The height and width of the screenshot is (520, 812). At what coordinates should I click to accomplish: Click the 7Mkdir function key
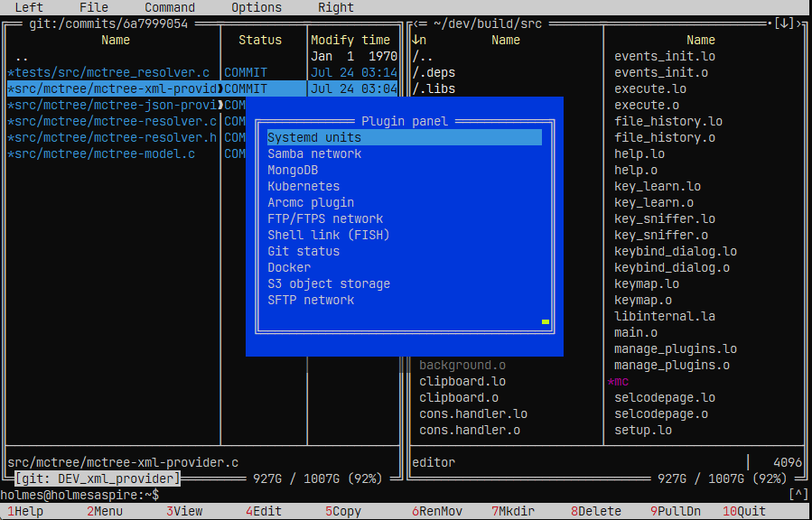click(x=513, y=512)
